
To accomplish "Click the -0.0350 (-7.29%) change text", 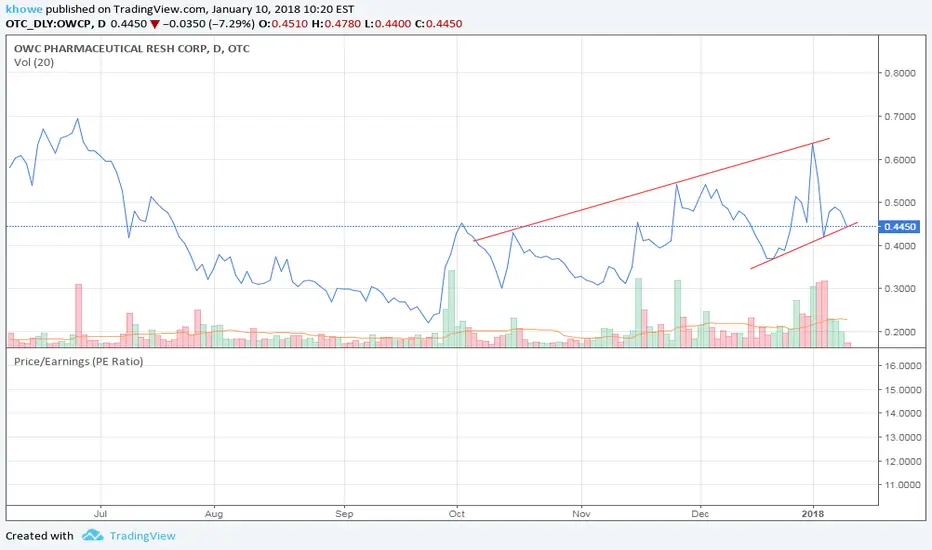I will 209,24.
